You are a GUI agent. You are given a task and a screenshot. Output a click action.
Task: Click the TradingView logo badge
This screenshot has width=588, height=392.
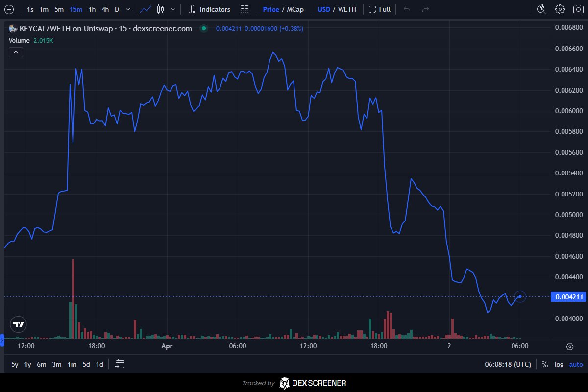[x=19, y=324]
